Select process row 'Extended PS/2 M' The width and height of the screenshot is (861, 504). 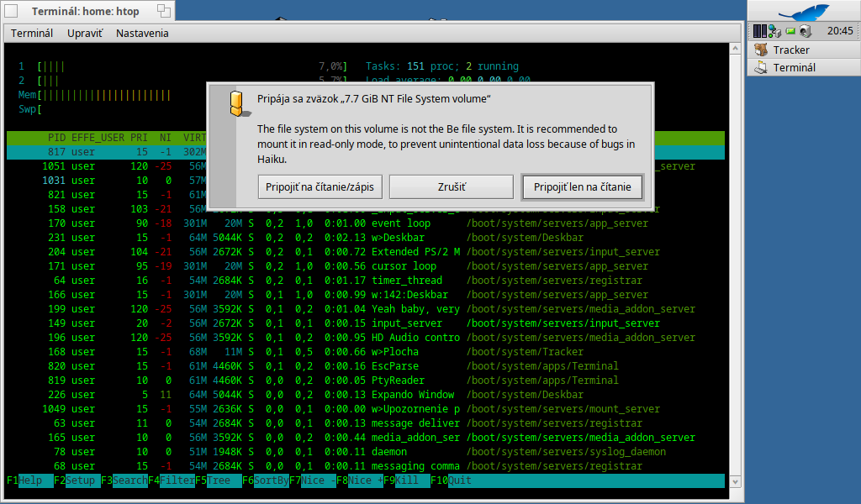pyautogui.click(x=366, y=252)
